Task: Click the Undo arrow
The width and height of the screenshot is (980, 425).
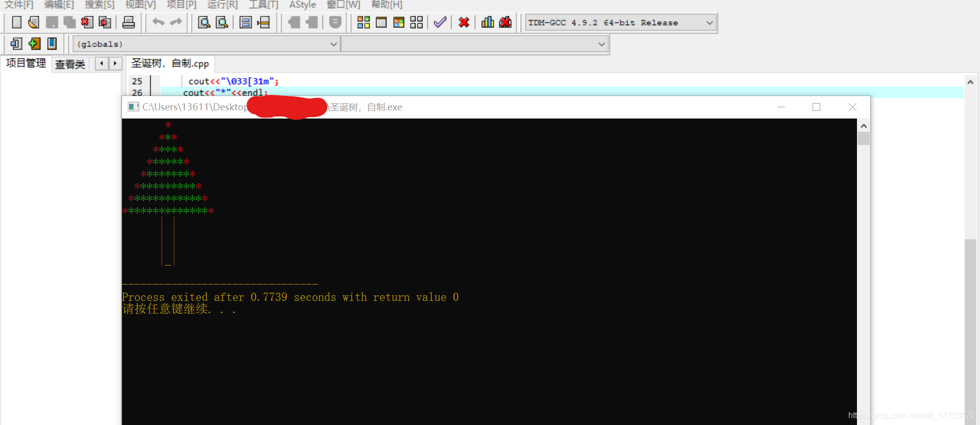Action: pos(159,22)
